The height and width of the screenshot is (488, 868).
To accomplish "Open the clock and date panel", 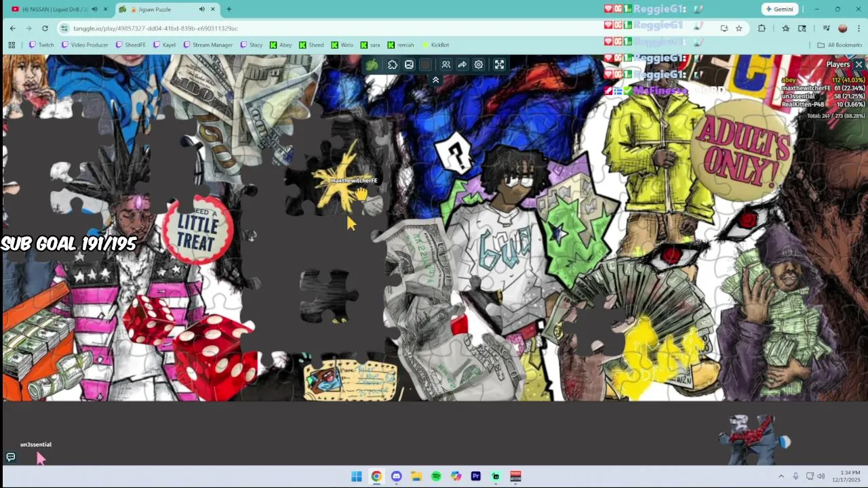I will 846,476.
